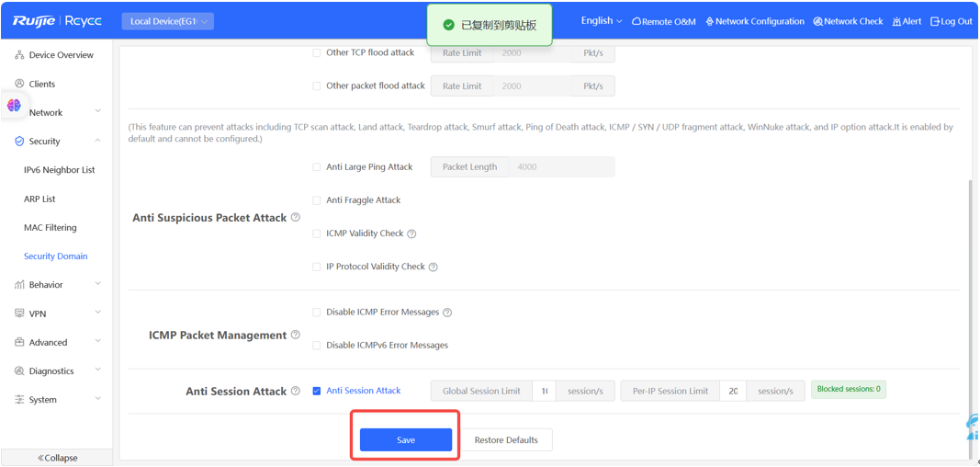Click the Device Overview sidebar icon
Screen dimensions: 980x467
coord(18,55)
